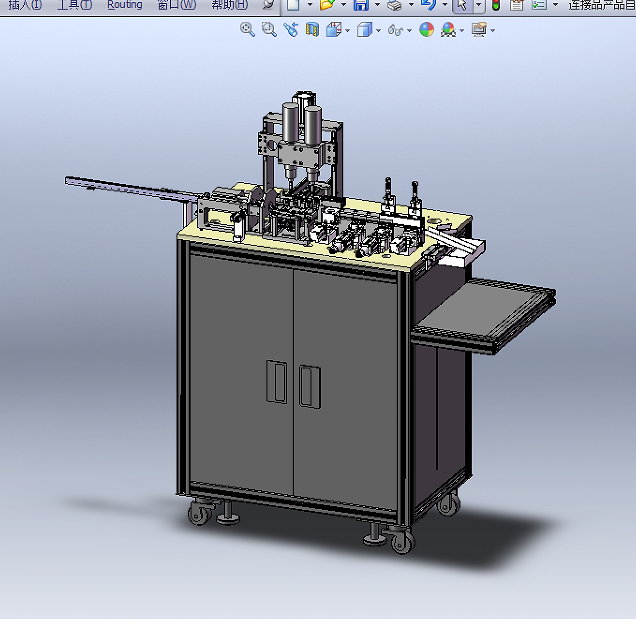
Task: Click the Zoom to Fit icon
Action: 247,30
